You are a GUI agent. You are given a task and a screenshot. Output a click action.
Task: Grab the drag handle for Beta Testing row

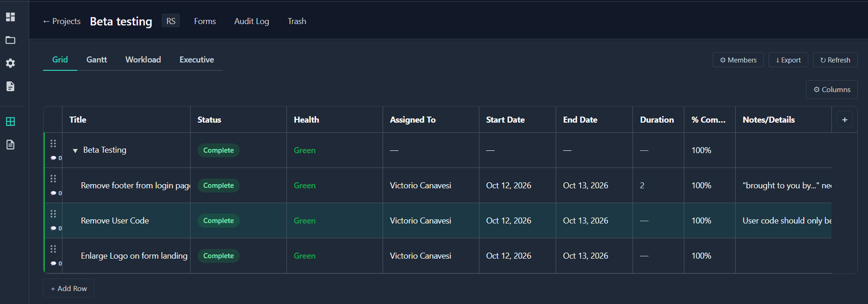click(x=53, y=143)
